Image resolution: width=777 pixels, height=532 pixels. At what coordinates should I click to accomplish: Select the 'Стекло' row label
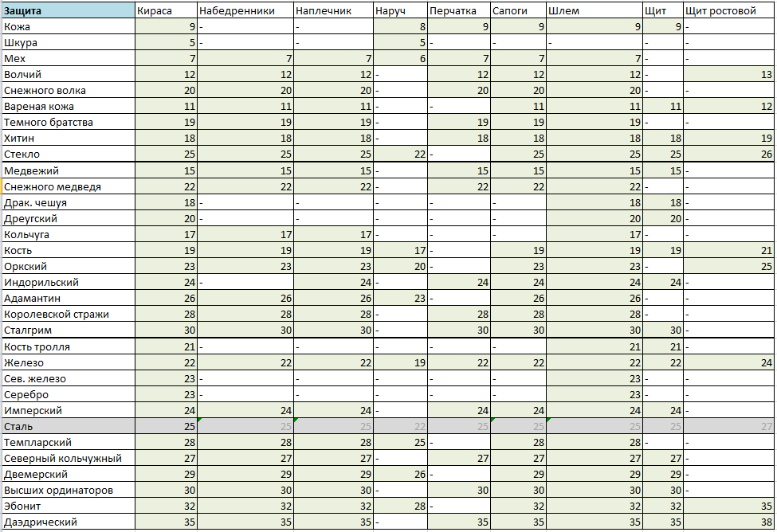click(x=69, y=154)
